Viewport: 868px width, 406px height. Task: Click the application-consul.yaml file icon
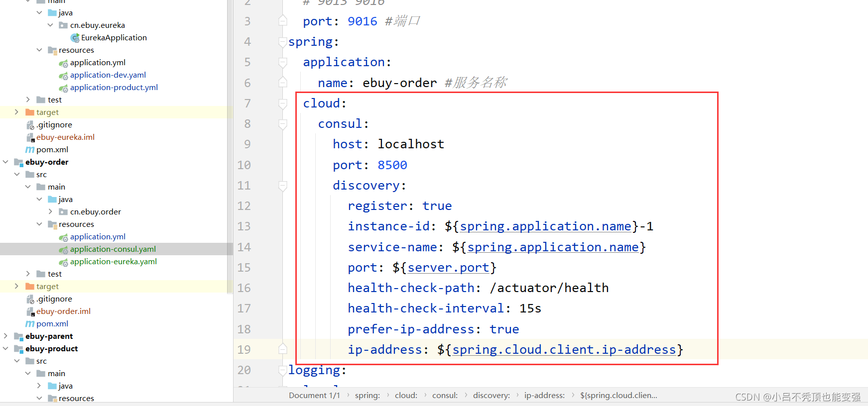[x=63, y=250]
